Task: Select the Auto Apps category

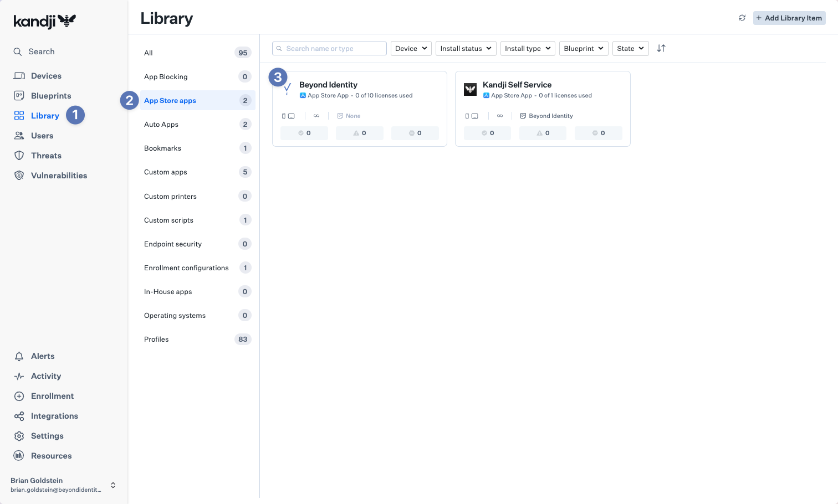Action: 161,125
